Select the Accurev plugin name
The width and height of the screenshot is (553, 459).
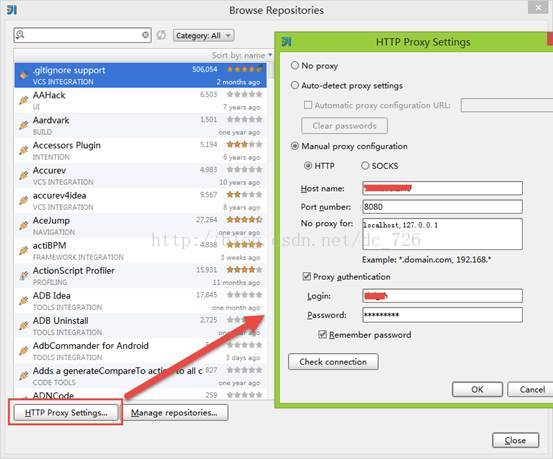49,170
